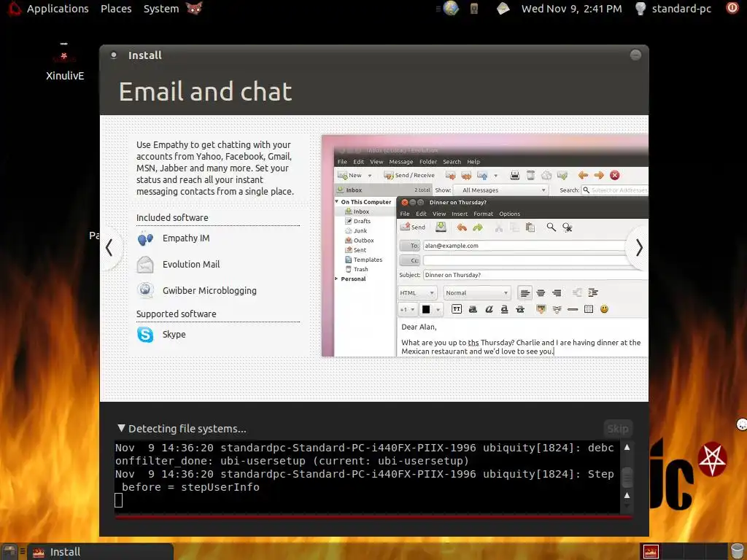Open the System menu
This screenshot has width=747, height=560.
161,9
